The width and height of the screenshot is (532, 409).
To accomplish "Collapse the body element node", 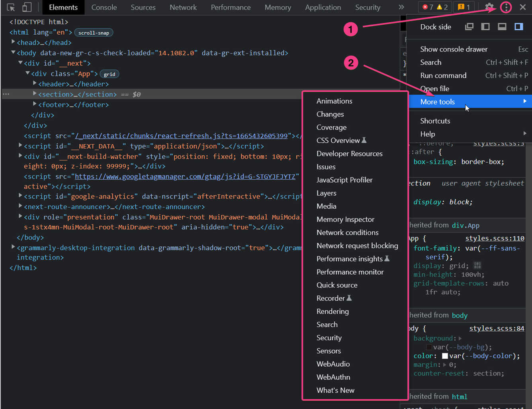I will [x=13, y=52].
